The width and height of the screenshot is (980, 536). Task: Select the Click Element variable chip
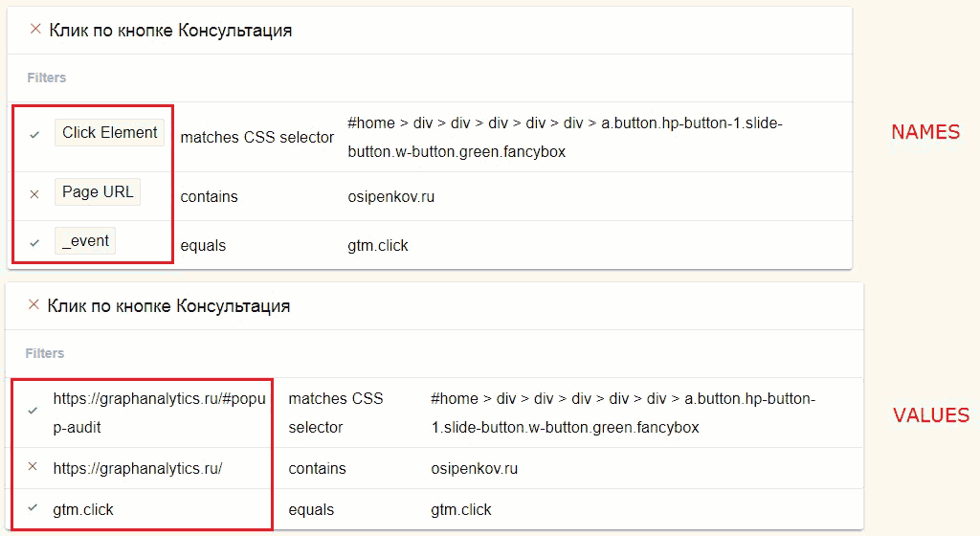[109, 132]
